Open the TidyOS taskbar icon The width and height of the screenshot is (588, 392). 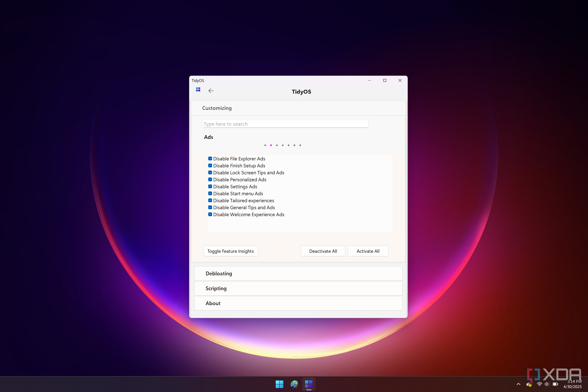(x=309, y=384)
